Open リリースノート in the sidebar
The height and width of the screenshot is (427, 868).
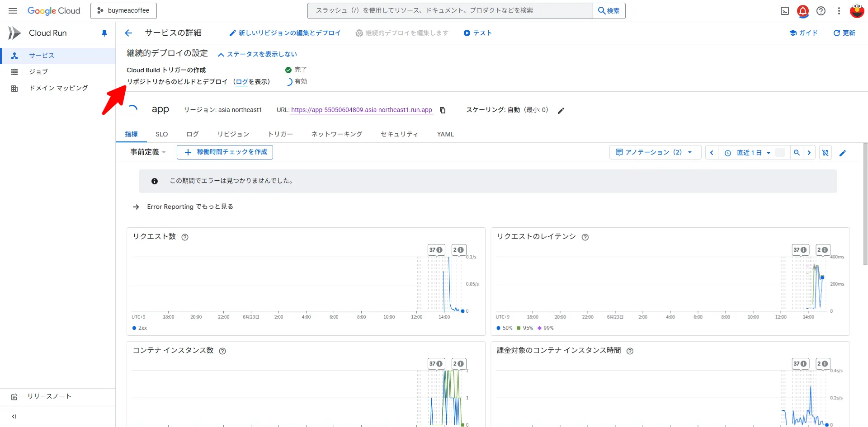[x=58, y=396]
